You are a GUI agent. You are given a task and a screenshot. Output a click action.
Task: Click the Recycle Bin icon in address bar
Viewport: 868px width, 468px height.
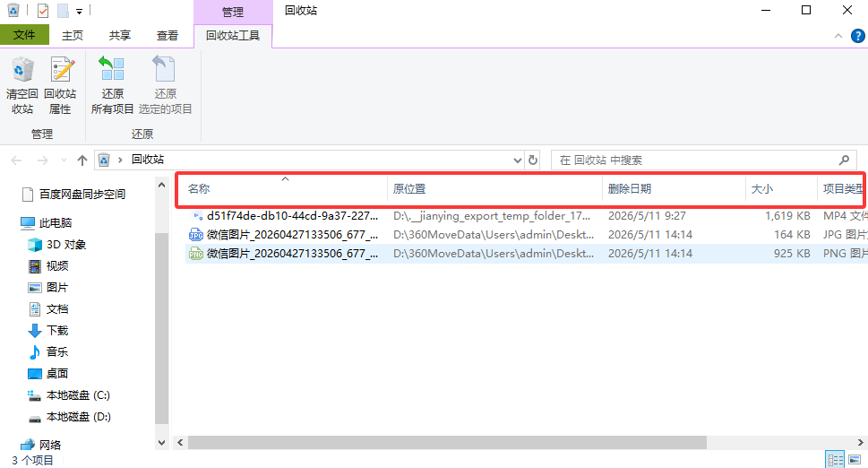(104, 160)
